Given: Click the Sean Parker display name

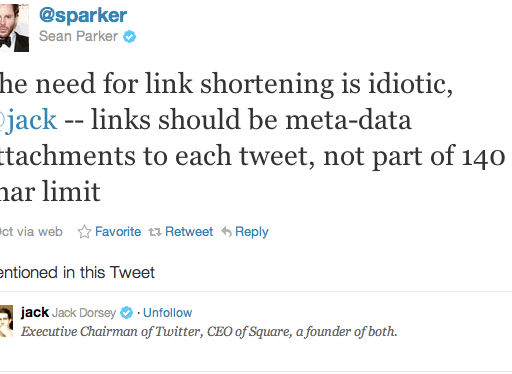Looking at the screenshot, I should pyautogui.click(x=78, y=36).
